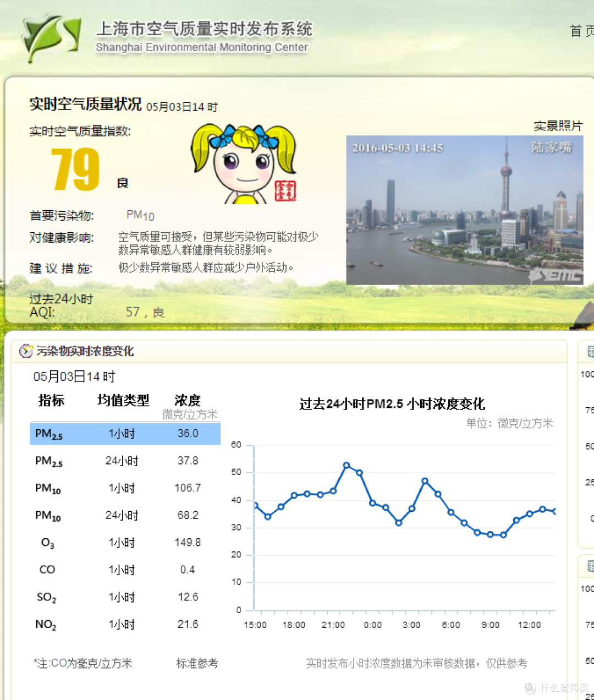The height and width of the screenshot is (700, 594).
Task: Select the SO2 1小时 row
Action: (125, 597)
